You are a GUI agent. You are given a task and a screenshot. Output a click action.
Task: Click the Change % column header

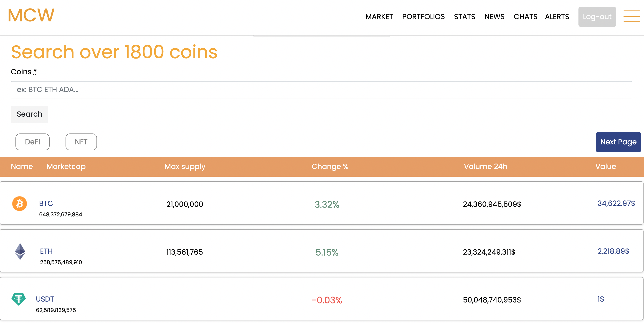330,167
